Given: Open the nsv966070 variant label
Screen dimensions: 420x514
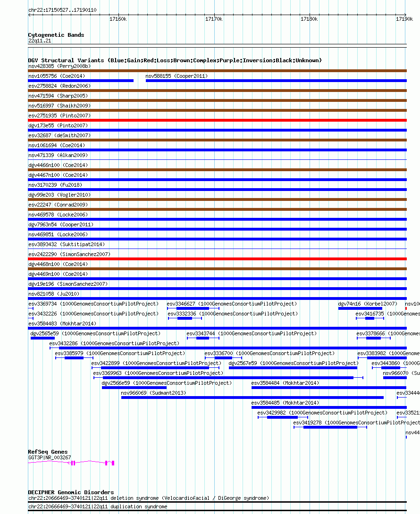Looking at the screenshot, I should pyautogui.click(x=401, y=373).
